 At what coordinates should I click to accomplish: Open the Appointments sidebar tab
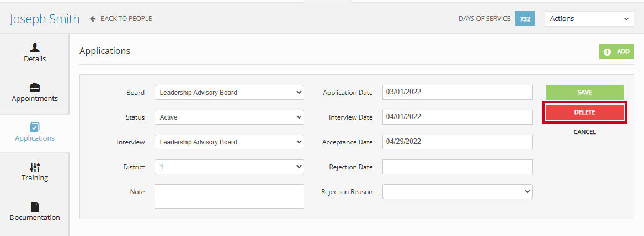(x=35, y=93)
